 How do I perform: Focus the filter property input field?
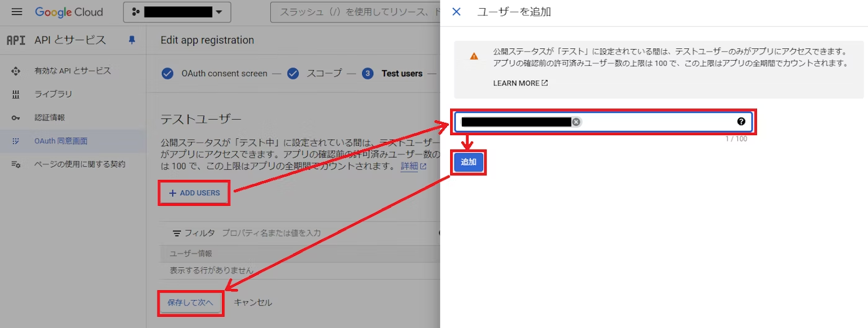[272, 233]
